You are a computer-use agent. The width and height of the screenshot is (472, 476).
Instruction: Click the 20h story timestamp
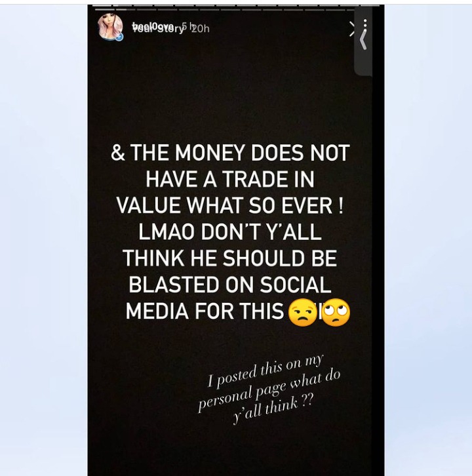[201, 29]
